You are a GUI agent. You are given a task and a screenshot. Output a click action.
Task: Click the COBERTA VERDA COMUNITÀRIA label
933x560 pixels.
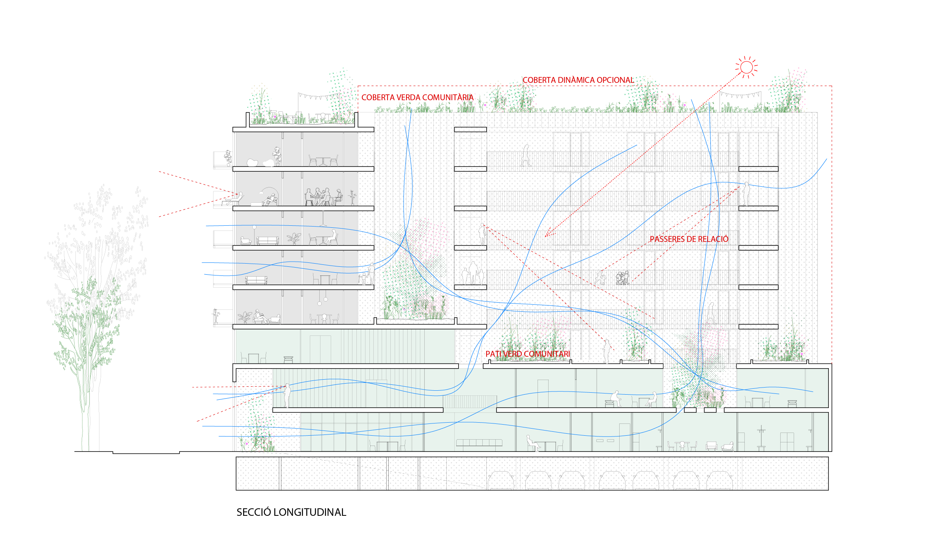tap(417, 97)
